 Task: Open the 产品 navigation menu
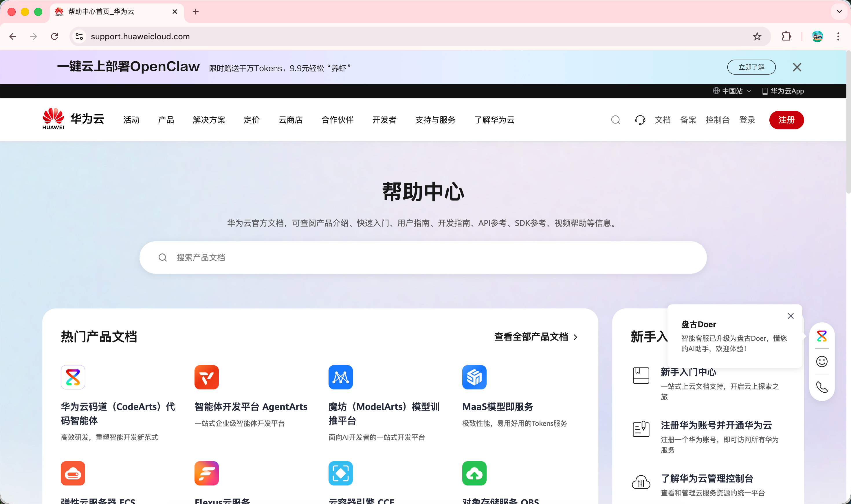(x=166, y=120)
